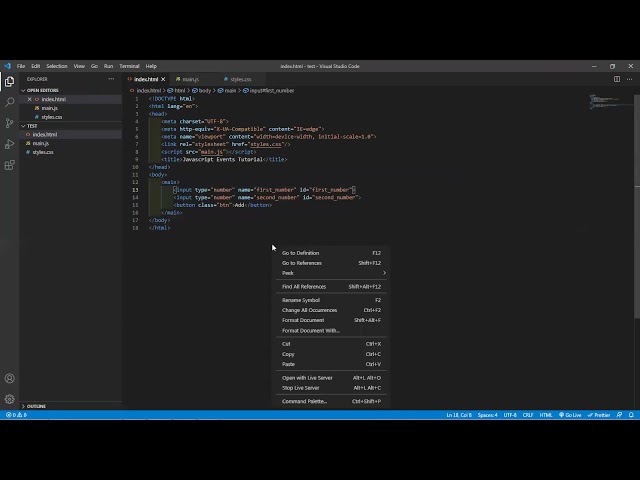Open the Manage gear icon
This screenshot has width=640, height=480.
9,399
